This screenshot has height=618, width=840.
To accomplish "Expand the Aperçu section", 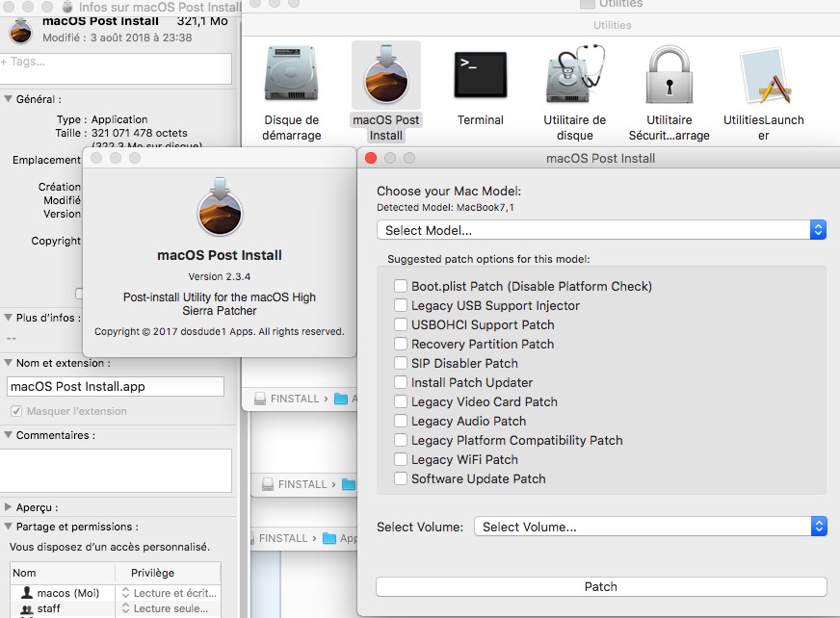I will [8, 507].
